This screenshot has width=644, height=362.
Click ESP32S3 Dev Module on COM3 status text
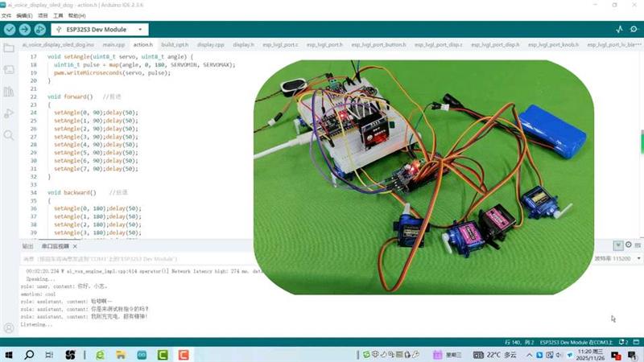point(576,343)
